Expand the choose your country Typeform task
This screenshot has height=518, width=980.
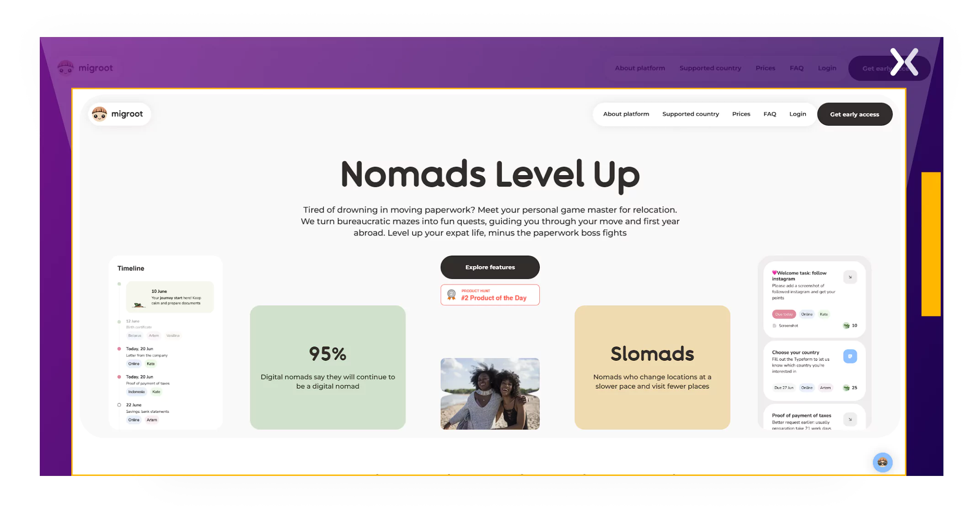coord(850,356)
